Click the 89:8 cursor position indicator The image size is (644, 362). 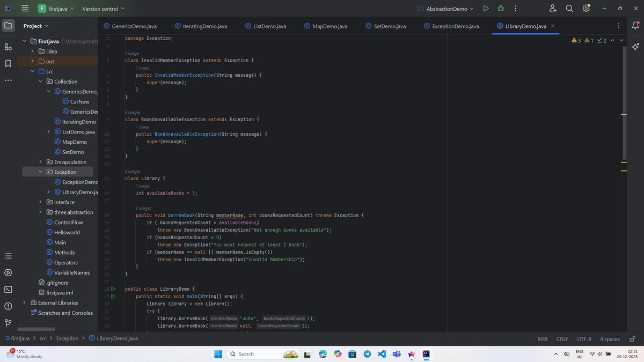click(x=542, y=339)
